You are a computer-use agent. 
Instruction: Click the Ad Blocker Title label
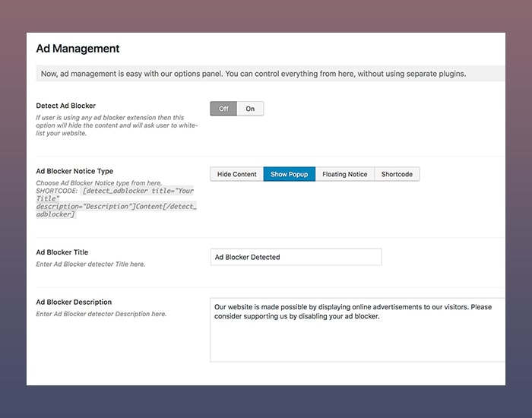(x=62, y=252)
